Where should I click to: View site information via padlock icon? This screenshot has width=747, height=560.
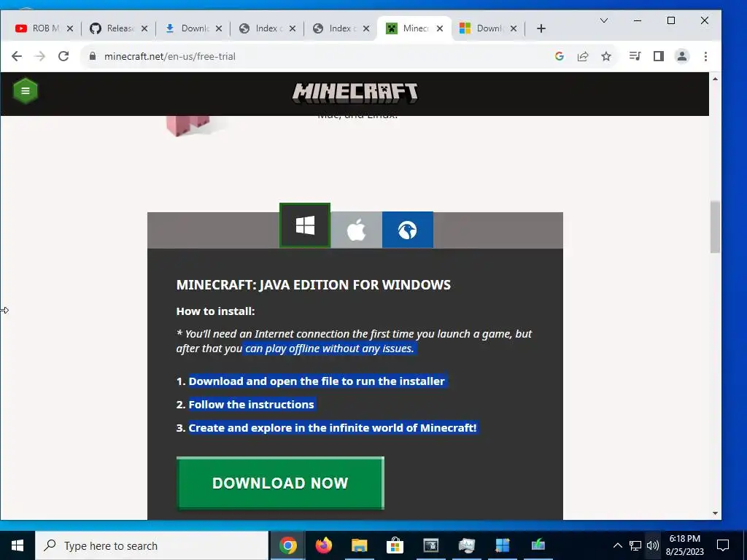pos(93,56)
